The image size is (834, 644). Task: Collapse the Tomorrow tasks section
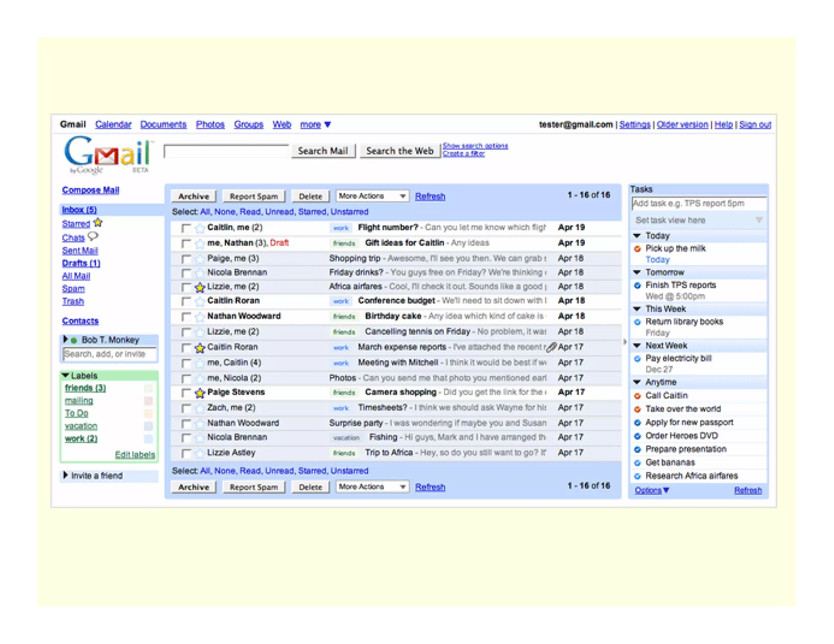[637, 272]
